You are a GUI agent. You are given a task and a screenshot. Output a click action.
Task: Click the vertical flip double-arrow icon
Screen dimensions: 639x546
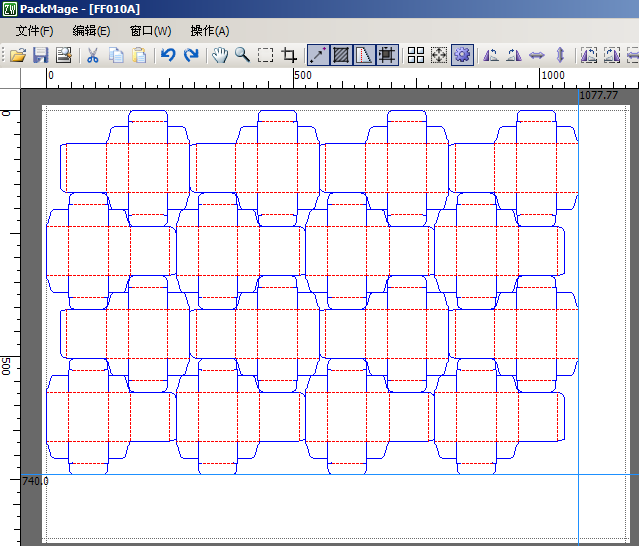[x=560, y=55]
